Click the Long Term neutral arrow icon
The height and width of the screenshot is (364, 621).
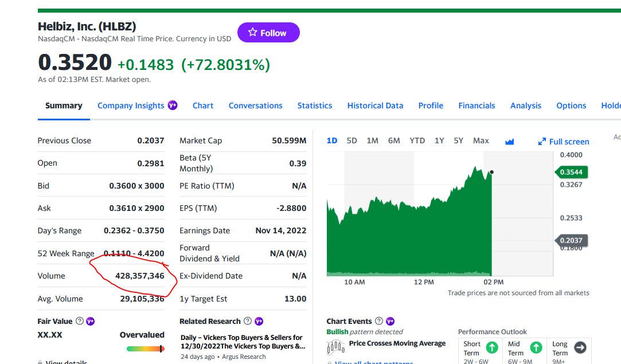[580, 348]
